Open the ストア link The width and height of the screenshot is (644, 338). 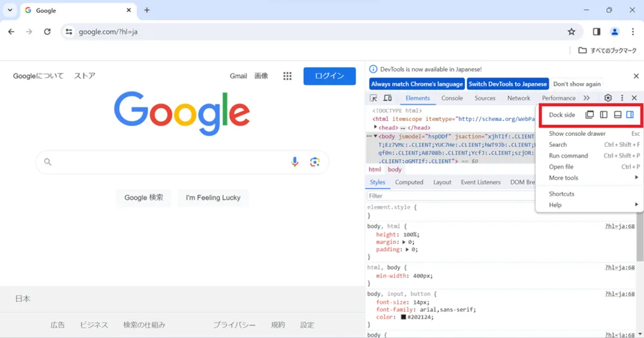point(84,76)
